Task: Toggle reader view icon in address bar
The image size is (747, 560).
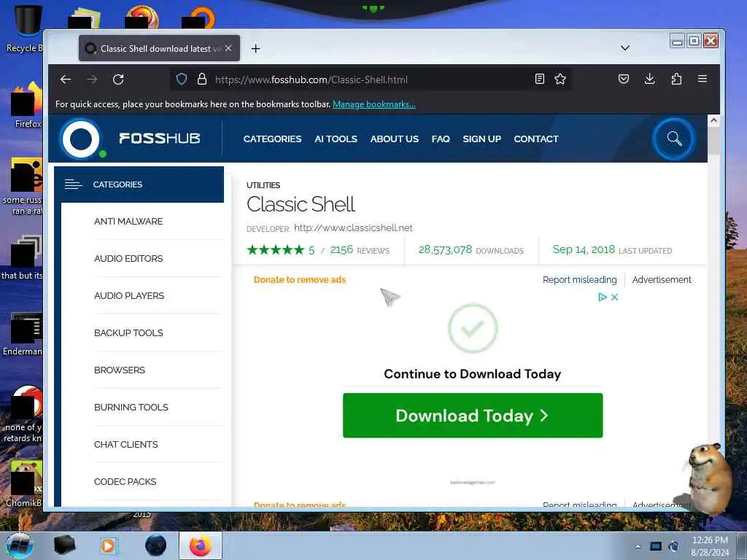Action: click(x=539, y=79)
